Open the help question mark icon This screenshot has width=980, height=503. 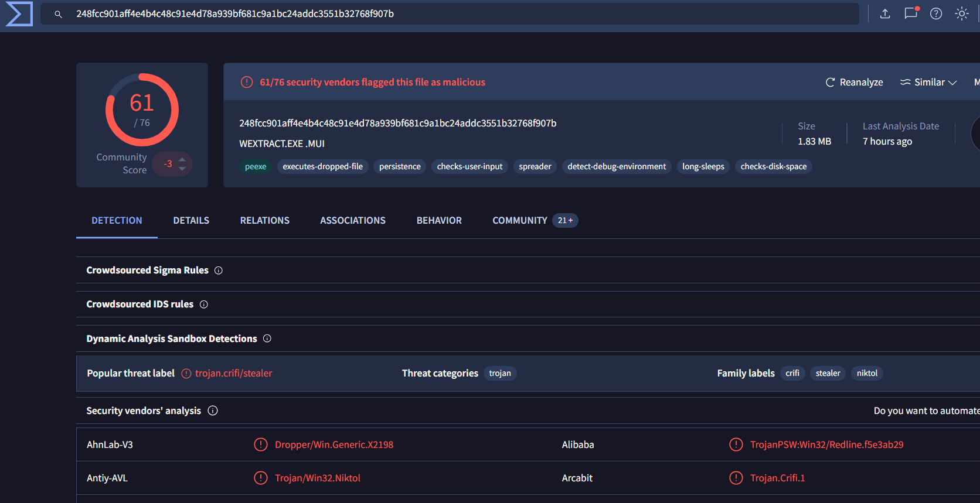[936, 13]
